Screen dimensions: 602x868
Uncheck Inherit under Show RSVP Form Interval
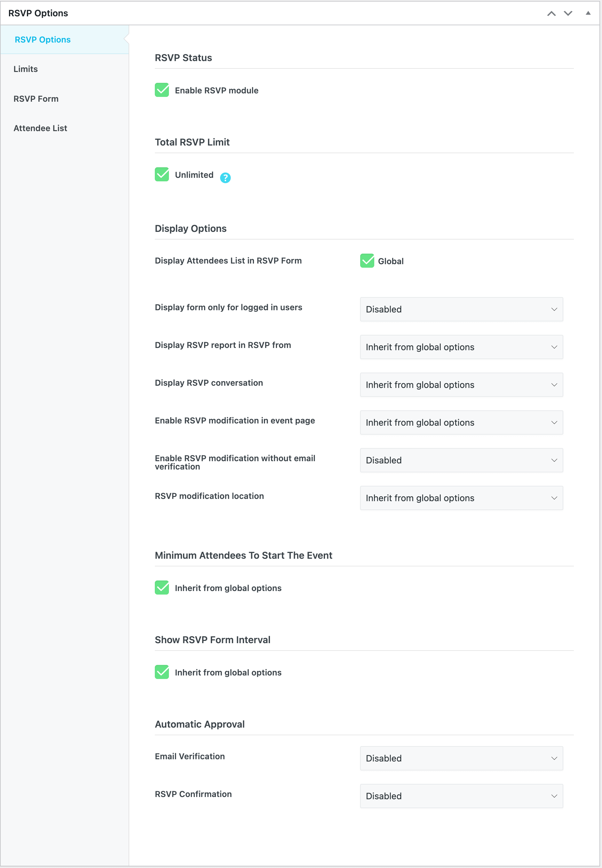[x=162, y=672]
